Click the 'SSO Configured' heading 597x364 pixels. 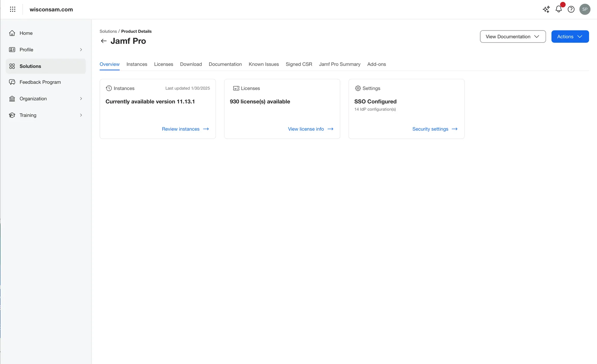375,101
